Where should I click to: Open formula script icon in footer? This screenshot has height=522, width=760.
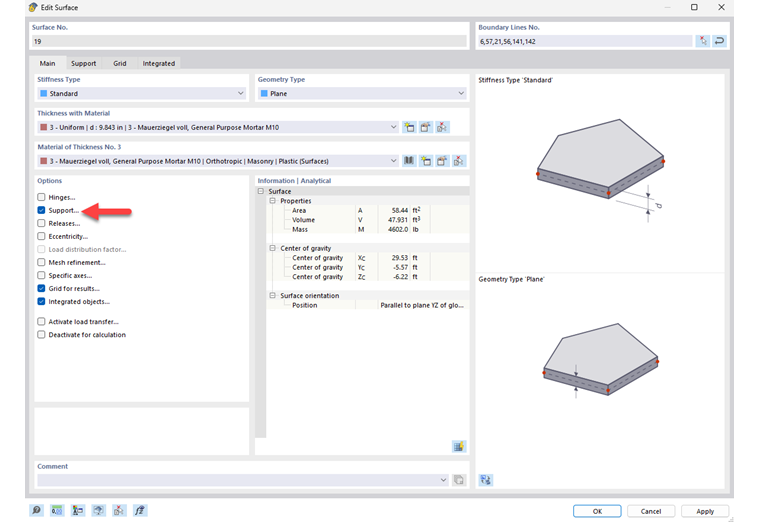point(140,510)
